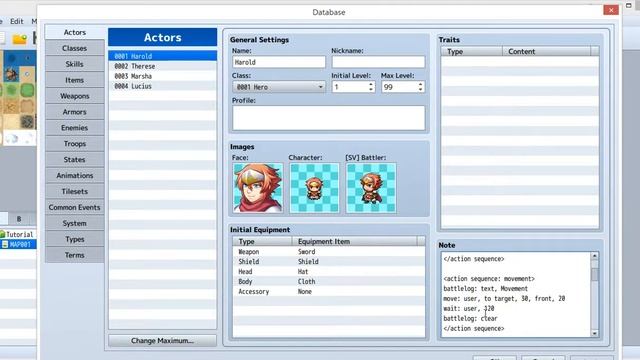Choose the Face image thumbnail

point(258,188)
